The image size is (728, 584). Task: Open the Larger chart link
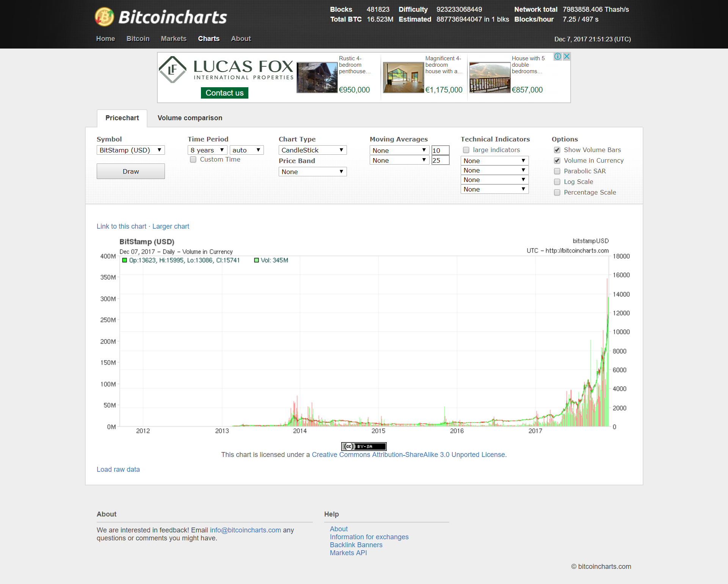click(x=171, y=226)
